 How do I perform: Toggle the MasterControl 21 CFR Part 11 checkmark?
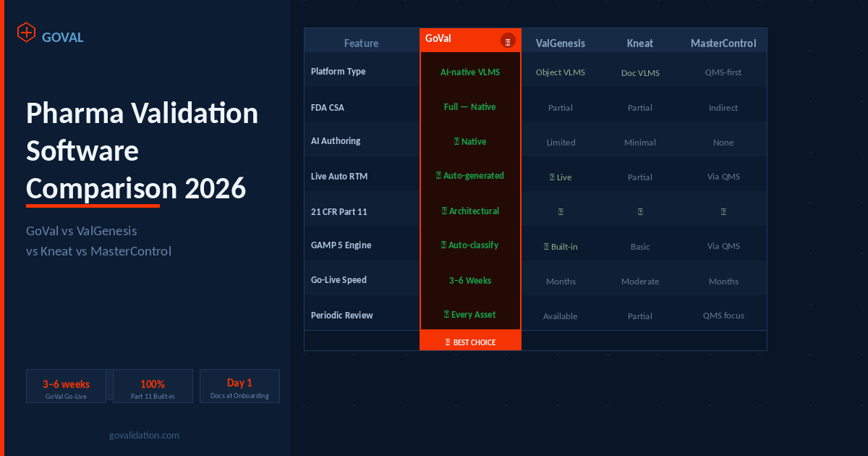pos(723,211)
